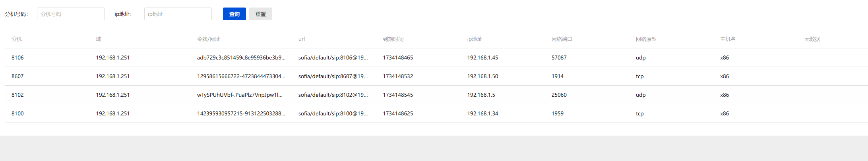The image size is (868, 161).
Task: Click the 主机名 column header
Action: point(728,39)
